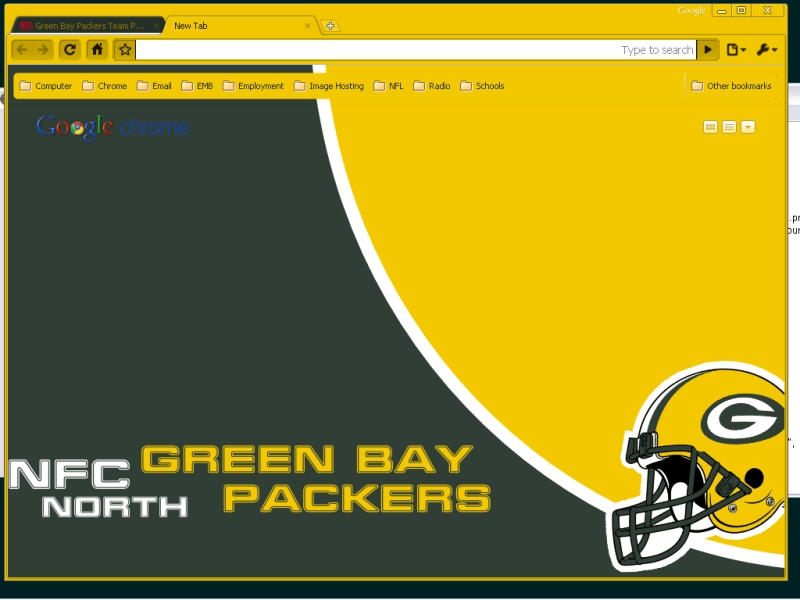Open a new tab with the plus button
Image resolution: width=800 pixels, height=600 pixels.
330,25
